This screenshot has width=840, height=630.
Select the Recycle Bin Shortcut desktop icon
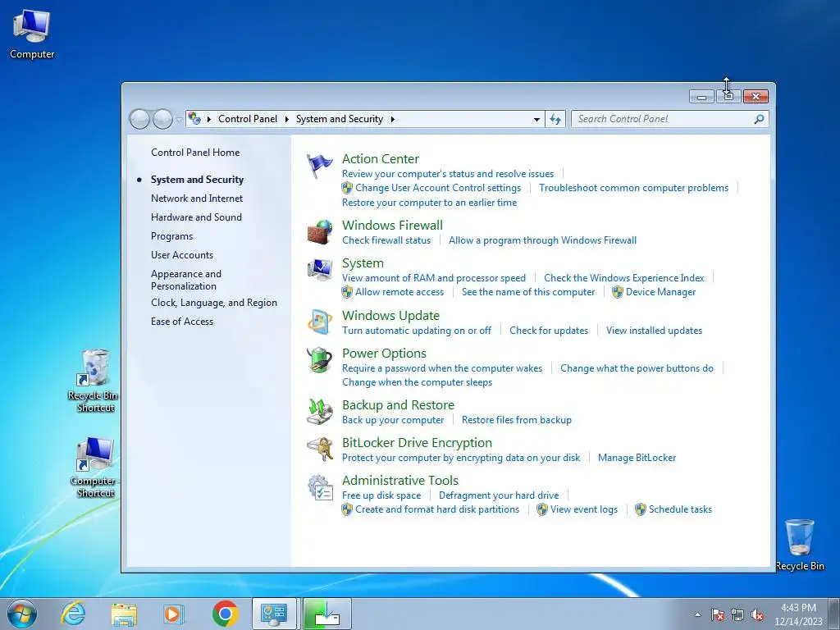point(95,381)
